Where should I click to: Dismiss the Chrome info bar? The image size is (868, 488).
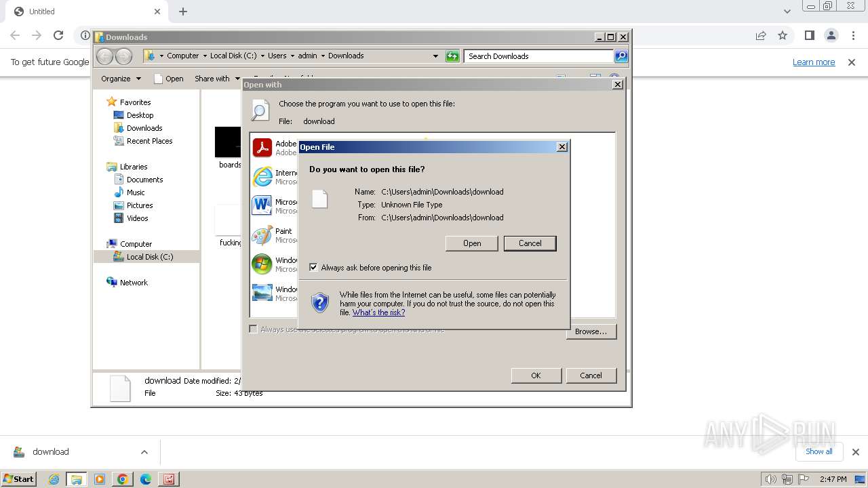coord(851,62)
